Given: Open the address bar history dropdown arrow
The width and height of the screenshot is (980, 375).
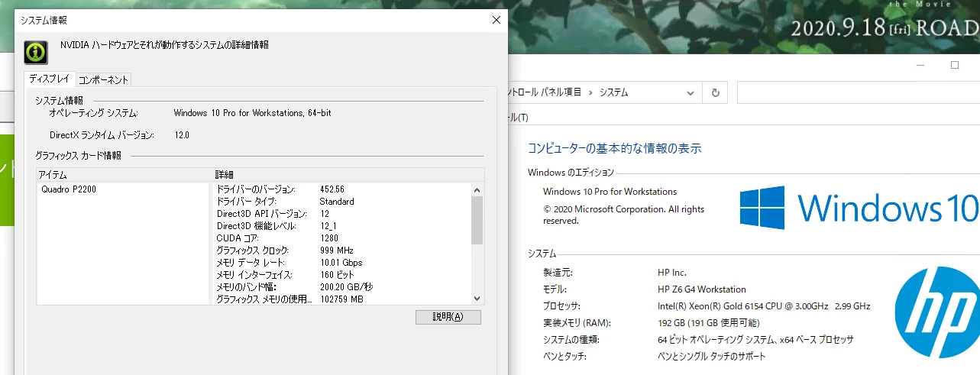Looking at the screenshot, I should 690,92.
